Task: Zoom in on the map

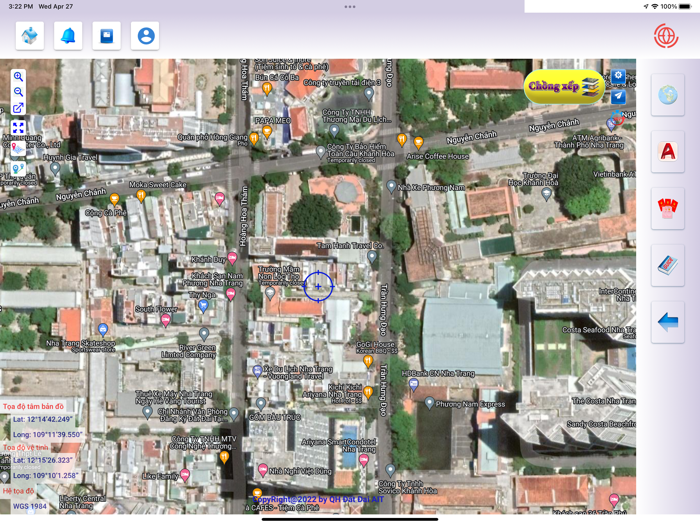Action: tap(18, 76)
